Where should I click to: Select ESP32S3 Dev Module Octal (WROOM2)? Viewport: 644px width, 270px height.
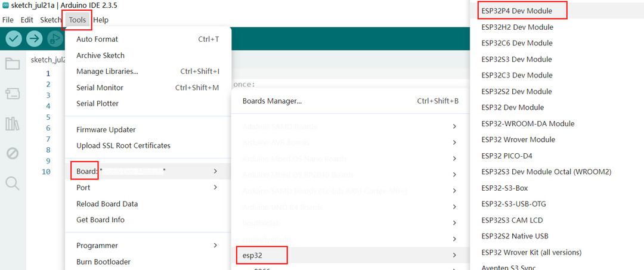(x=557, y=172)
